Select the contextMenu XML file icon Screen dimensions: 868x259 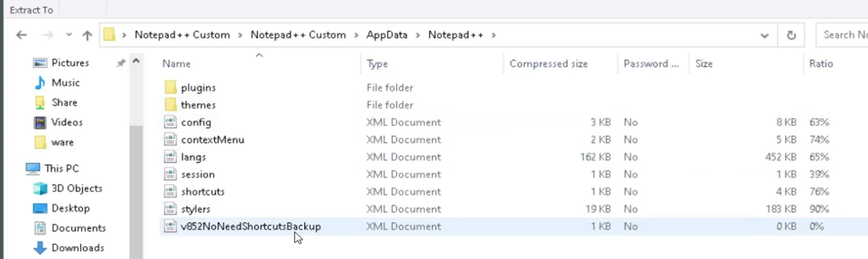[x=171, y=140]
